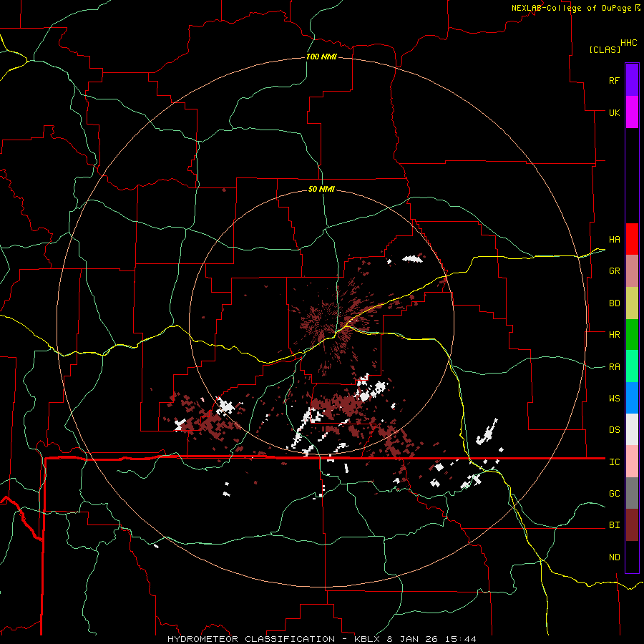
Task: Click the GC gray legend swatch
Action: click(x=632, y=493)
